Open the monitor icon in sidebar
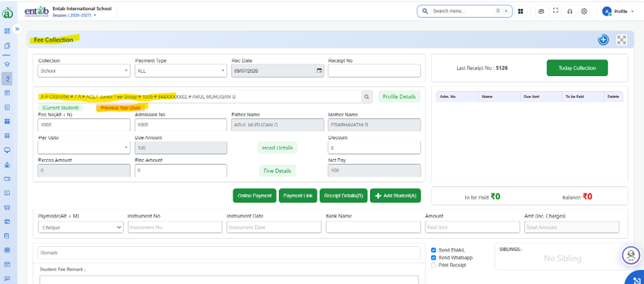This screenshot has width=644, height=284. [7, 150]
